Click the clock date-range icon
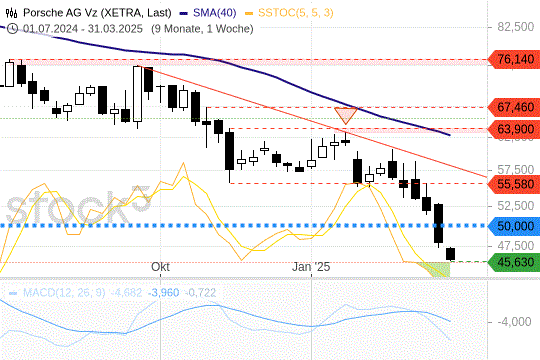The height and width of the screenshot is (360, 540). (x=12, y=29)
